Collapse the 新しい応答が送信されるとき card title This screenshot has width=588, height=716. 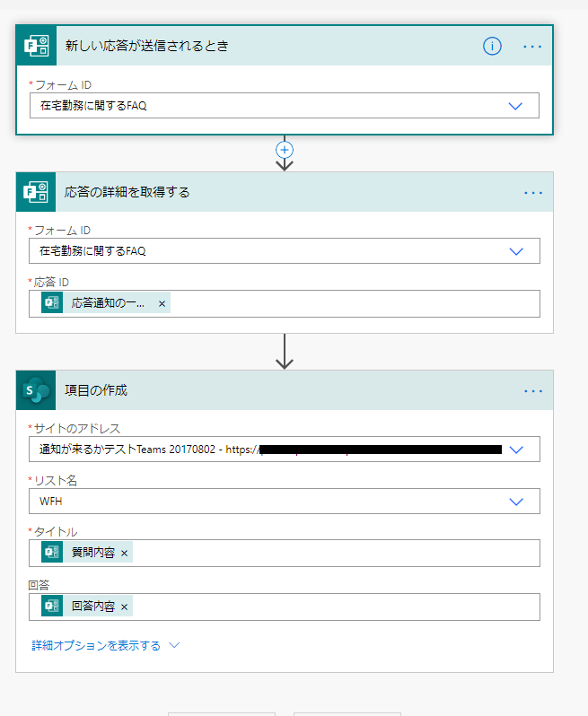pos(146,46)
